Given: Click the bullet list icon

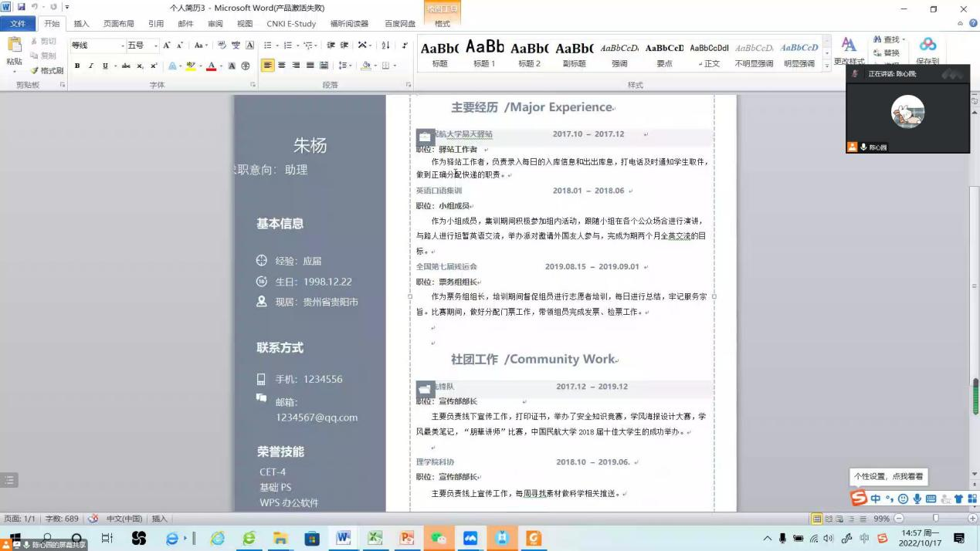Looking at the screenshot, I should click(269, 46).
